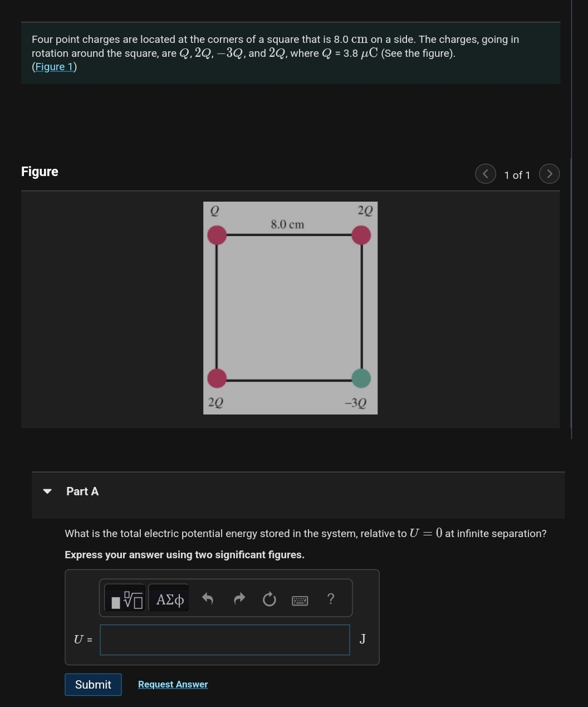Reset the answer field with the circular arrow
The height and width of the screenshot is (707, 588).
click(269, 598)
